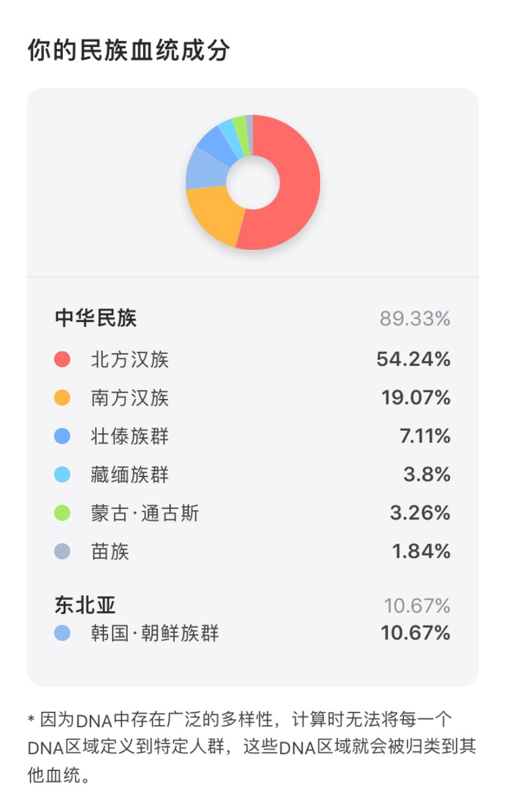The height and width of the screenshot is (812, 506).
Task: Click the 东北亚 group heading
Action: click(x=85, y=605)
